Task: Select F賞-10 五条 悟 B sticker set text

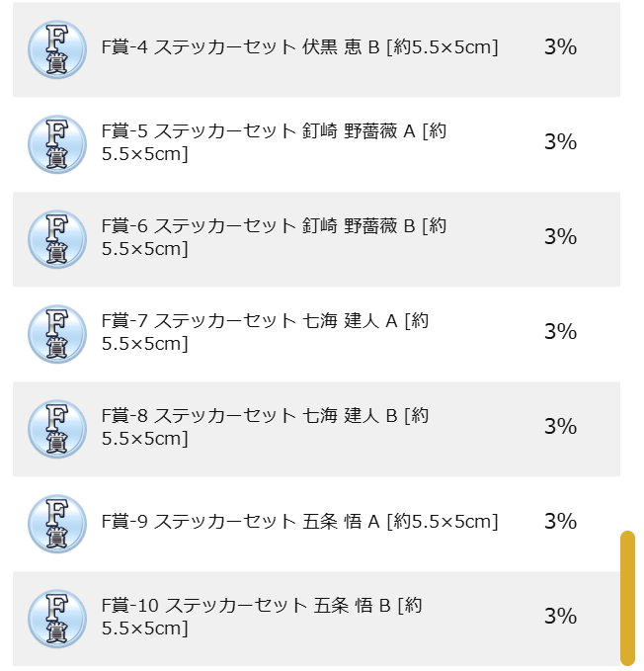Action: [262, 617]
